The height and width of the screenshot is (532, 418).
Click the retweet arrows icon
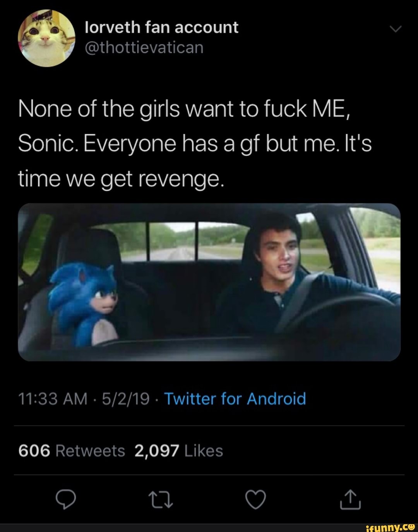click(161, 500)
